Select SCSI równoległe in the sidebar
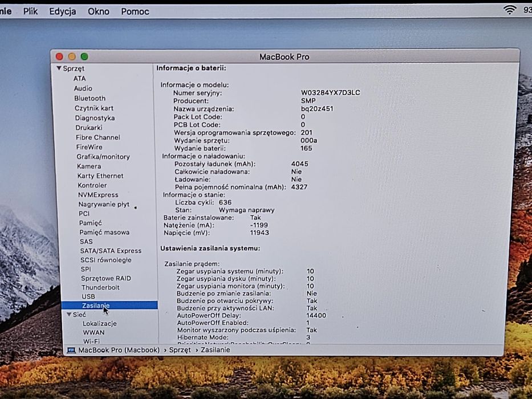Viewport: 532px width, 399px height. pos(106,260)
